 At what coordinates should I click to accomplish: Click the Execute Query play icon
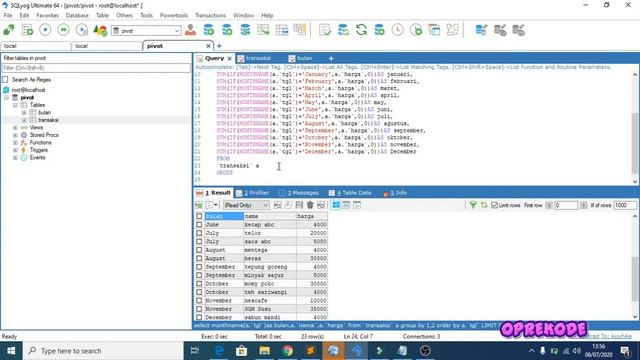[x=45, y=30]
